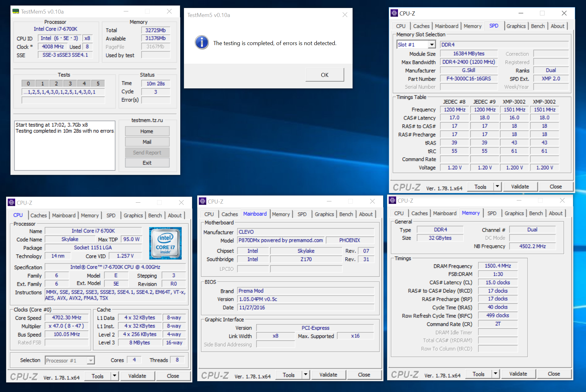586x392 pixels.
Task: Open the Processor #1 selection dropdown
Action: pyautogui.click(x=91, y=360)
